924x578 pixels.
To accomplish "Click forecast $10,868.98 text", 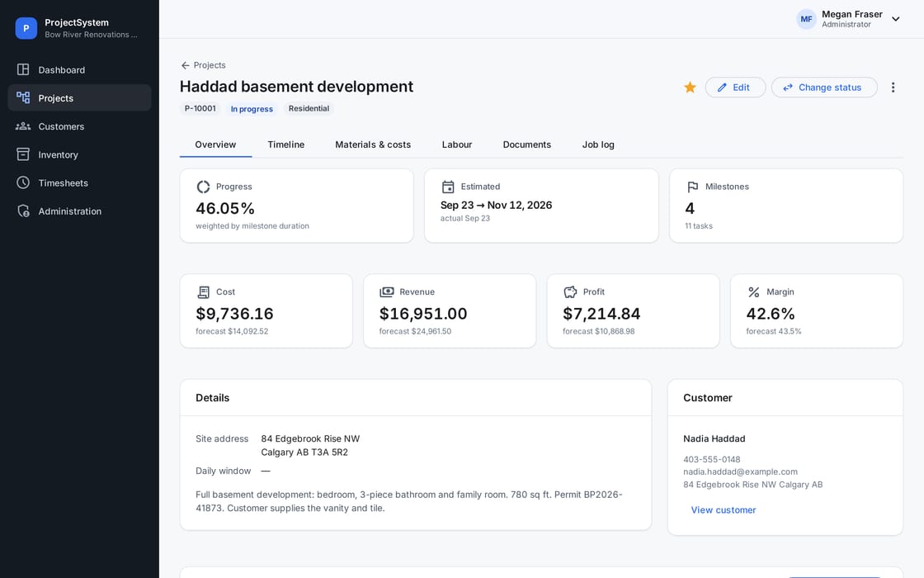I will coord(599,331).
